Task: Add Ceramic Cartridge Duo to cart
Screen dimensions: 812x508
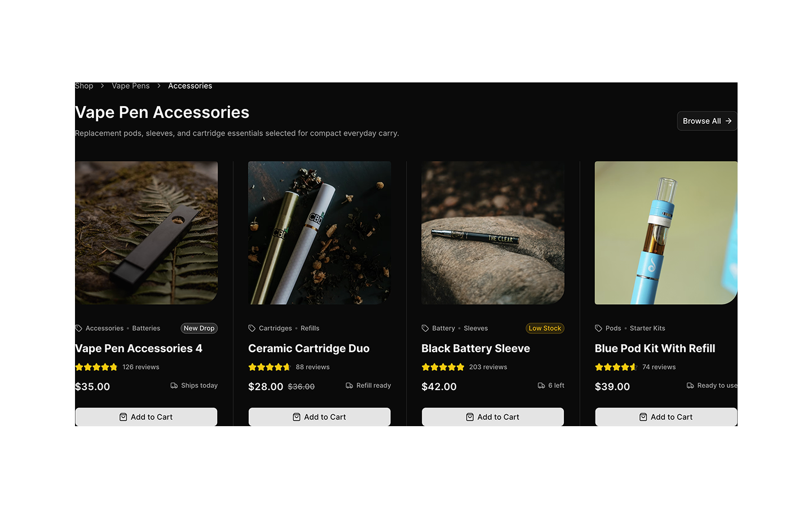Action: pos(319,417)
